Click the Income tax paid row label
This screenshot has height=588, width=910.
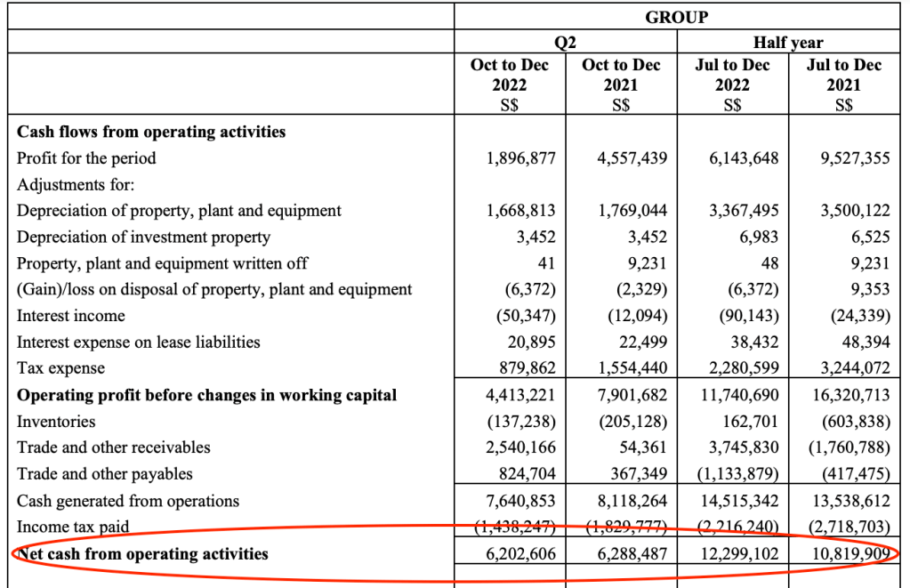click(x=73, y=527)
